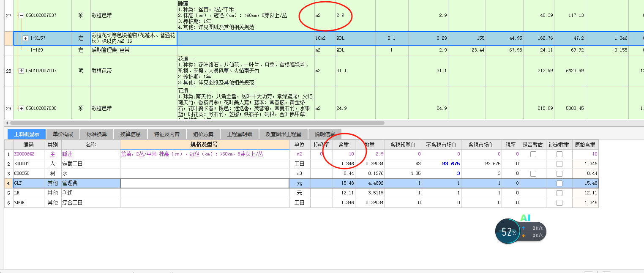Switch to the 组价方案 tab

click(203, 134)
